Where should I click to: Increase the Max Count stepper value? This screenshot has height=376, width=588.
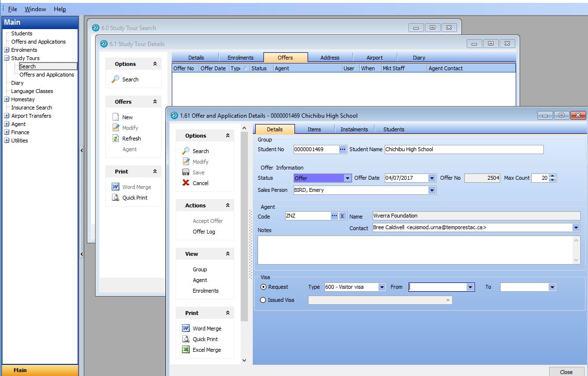553,176
